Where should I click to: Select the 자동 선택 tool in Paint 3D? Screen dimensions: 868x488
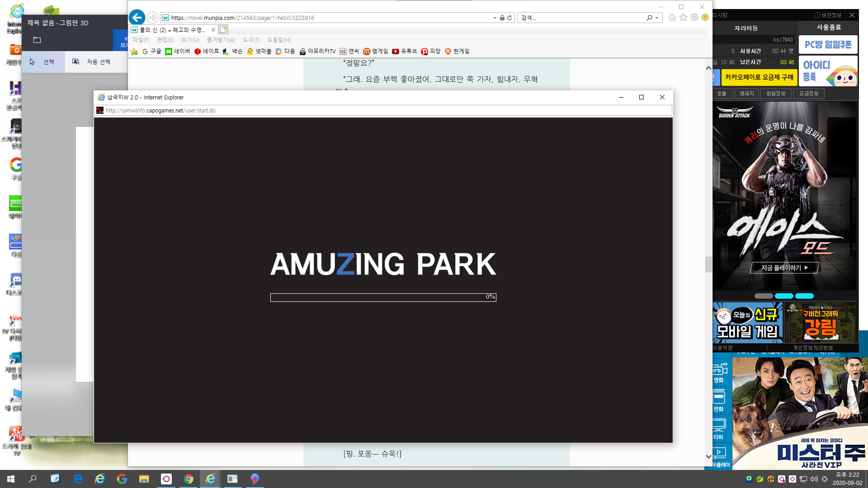[x=93, y=62]
